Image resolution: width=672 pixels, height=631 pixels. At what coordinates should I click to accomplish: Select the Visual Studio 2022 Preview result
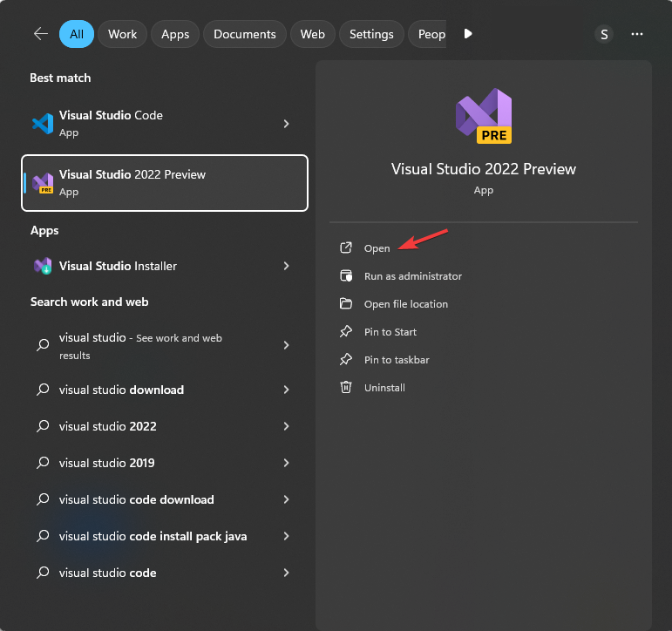point(165,183)
